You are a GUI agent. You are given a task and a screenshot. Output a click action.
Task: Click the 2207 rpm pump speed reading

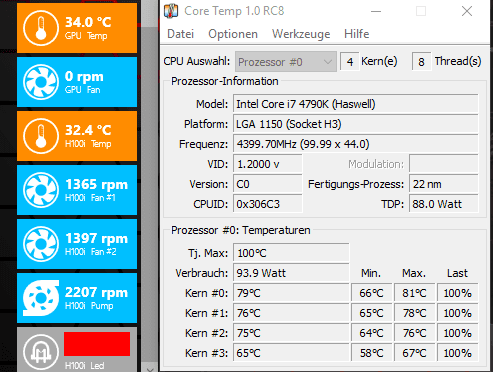(96, 292)
